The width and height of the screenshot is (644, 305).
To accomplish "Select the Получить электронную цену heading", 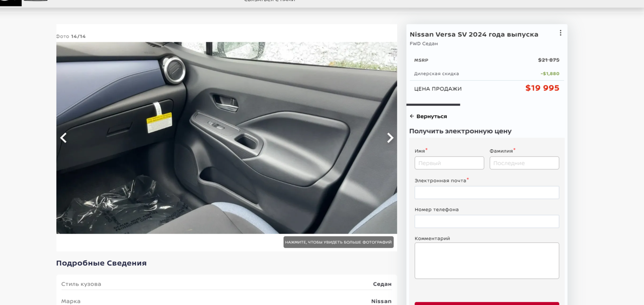I will 460,131.
